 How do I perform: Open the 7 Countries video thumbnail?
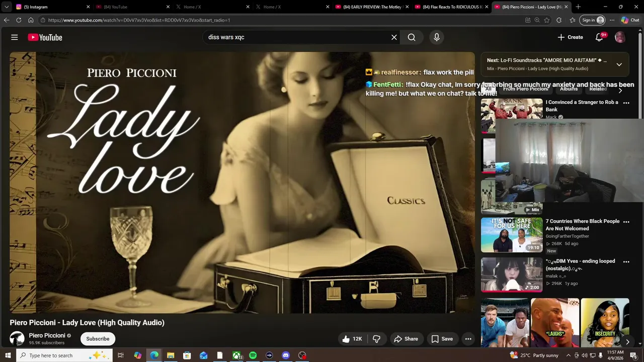512,235
